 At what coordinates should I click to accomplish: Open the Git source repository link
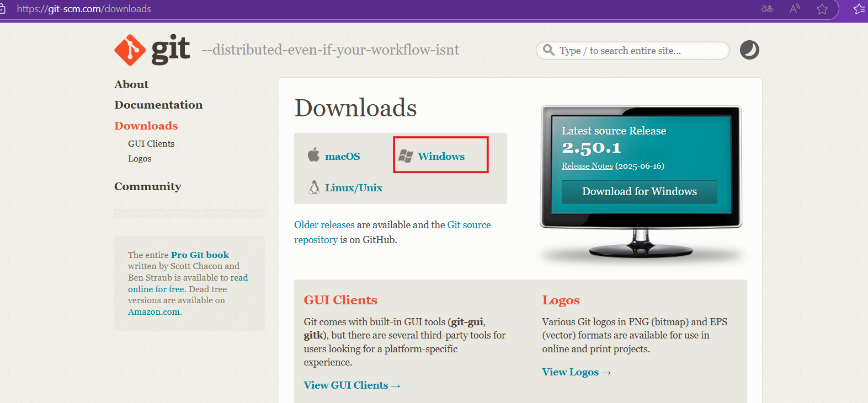click(x=392, y=232)
